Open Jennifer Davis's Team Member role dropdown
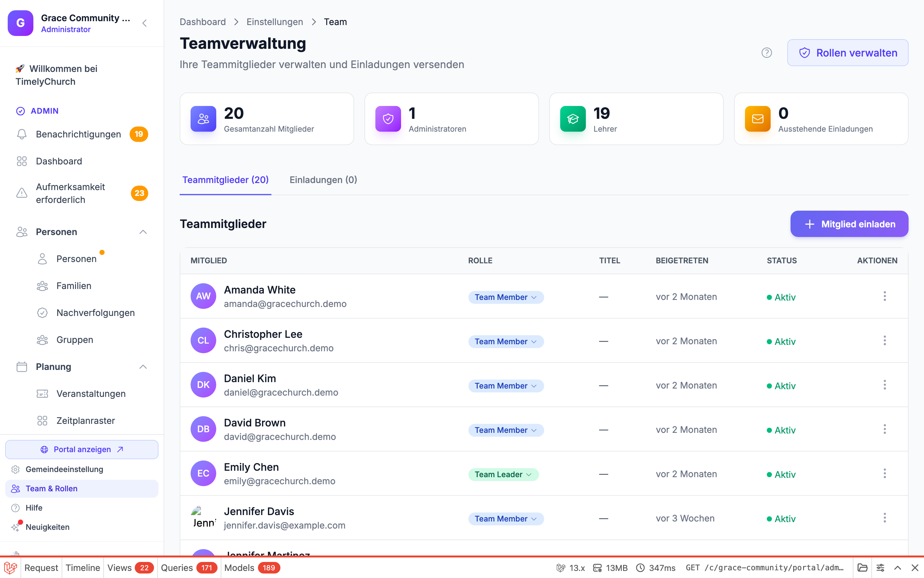The image size is (924, 578). coord(506,519)
